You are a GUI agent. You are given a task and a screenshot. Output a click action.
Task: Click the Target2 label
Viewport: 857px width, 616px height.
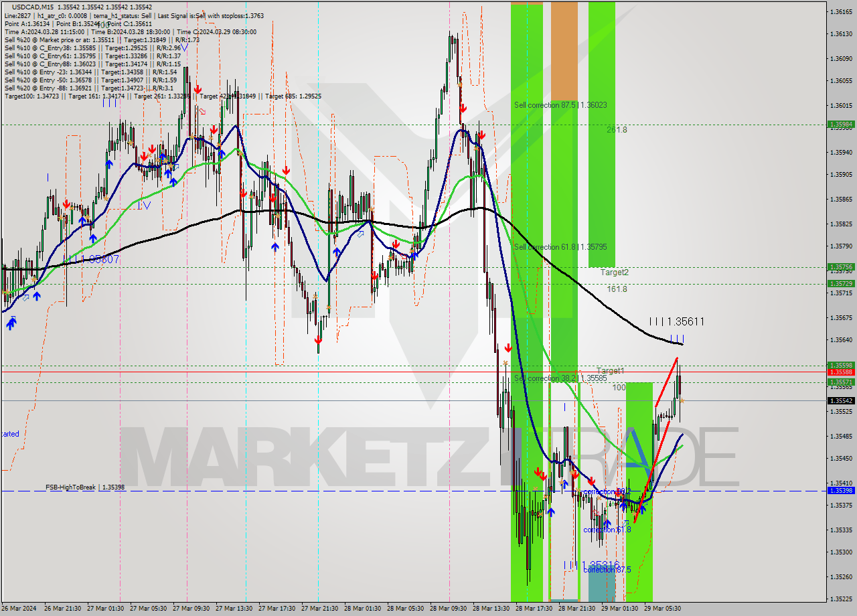614,273
